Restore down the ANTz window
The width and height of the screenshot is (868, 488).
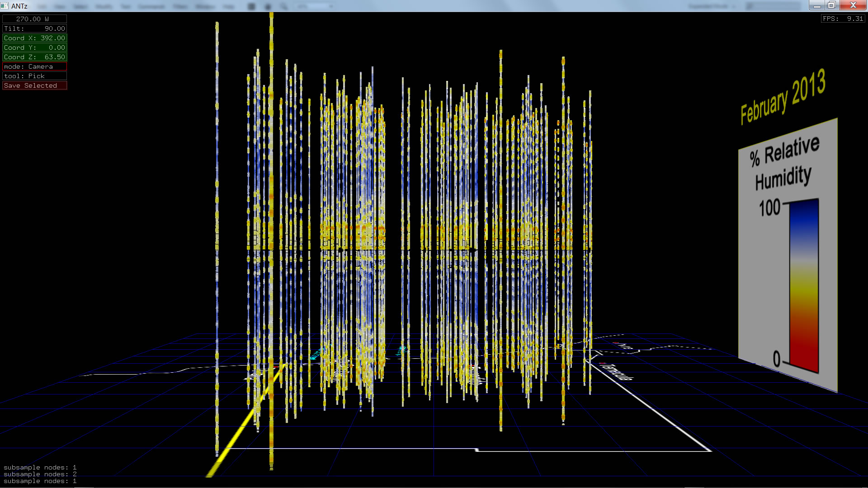832,5
